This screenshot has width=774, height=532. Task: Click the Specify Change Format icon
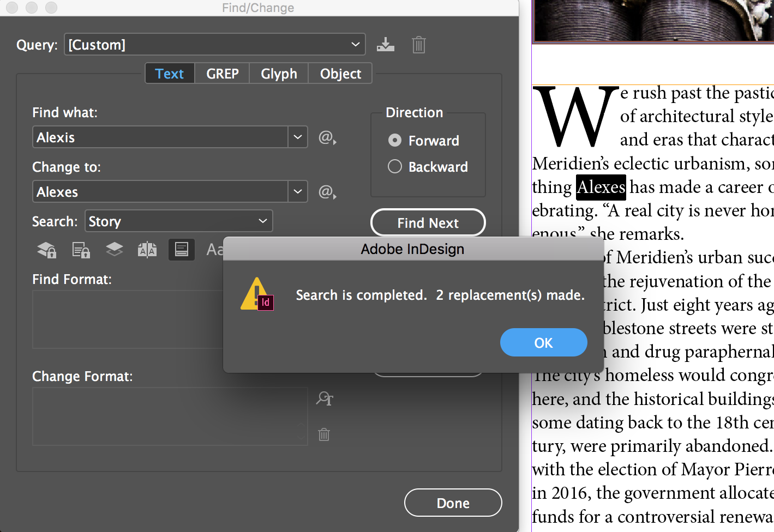[325, 398]
